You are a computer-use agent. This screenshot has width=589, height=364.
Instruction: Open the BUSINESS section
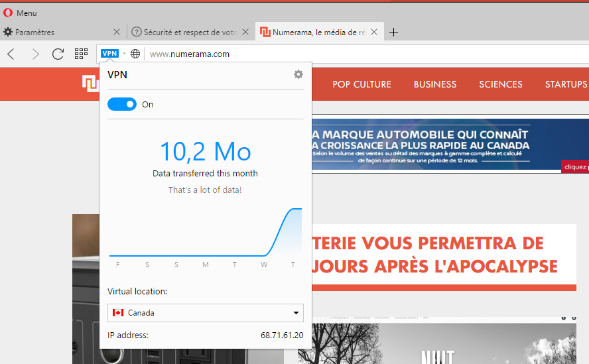(435, 84)
